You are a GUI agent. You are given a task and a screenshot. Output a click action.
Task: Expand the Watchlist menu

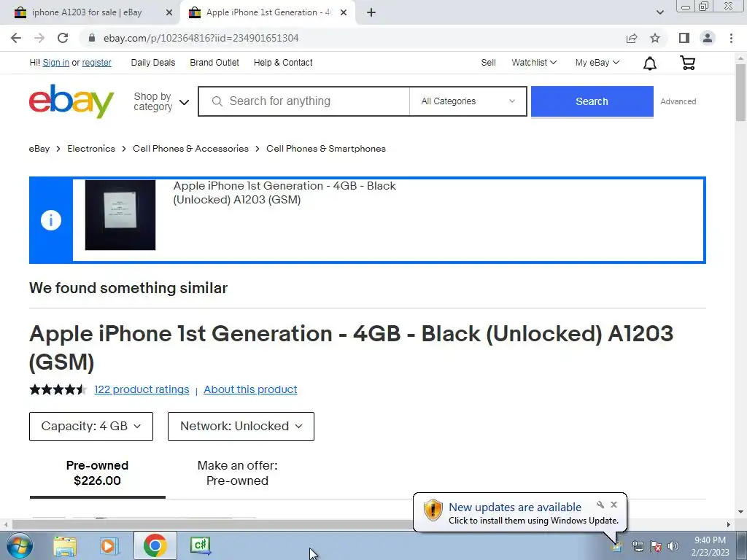coord(533,63)
